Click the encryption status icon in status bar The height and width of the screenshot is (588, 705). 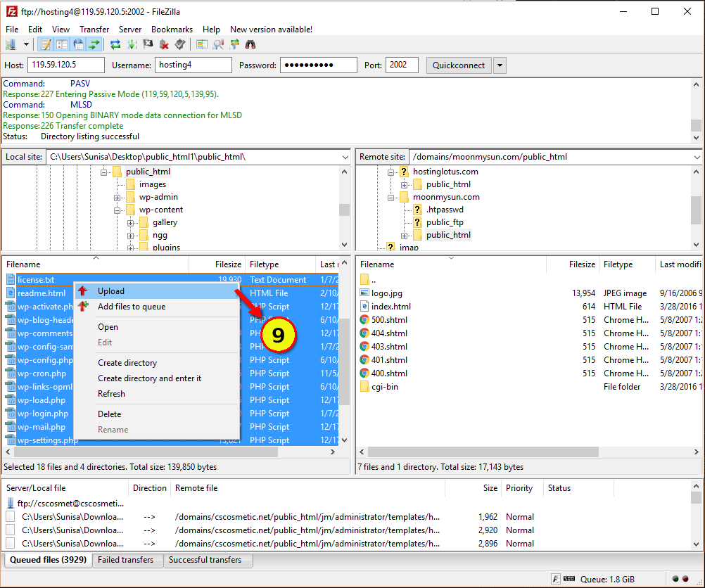click(x=556, y=579)
